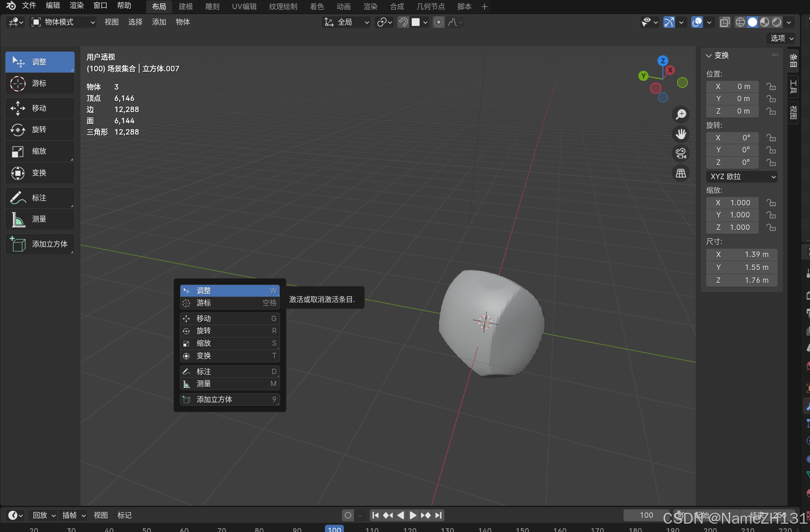Activate the 添加立方体 tool in left toolbar
The width and height of the screenshot is (810, 532).
pos(40,244)
